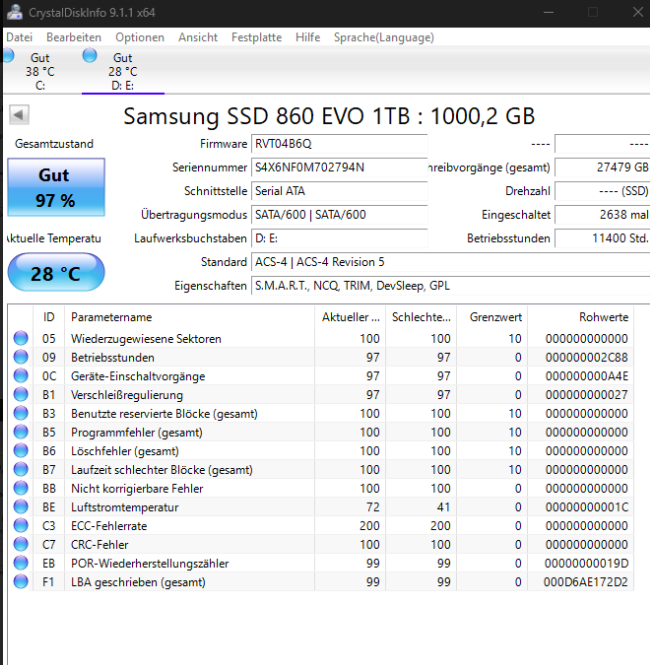Click the CrystalDiskInfo app icon in title bar
The height and width of the screenshot is (665, 650).
click(x=14, y=12)
